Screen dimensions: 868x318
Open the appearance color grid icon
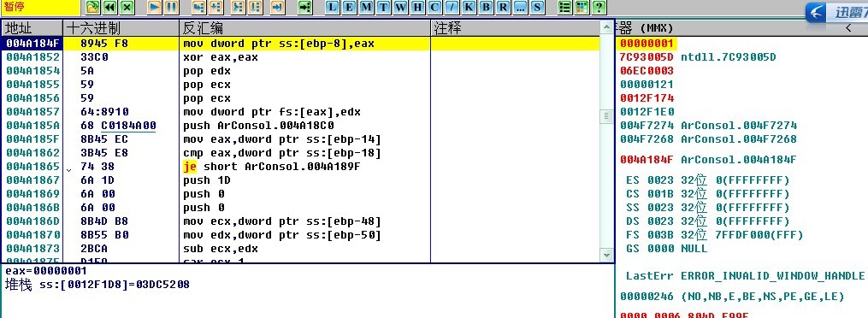click(x=582, y=7)
